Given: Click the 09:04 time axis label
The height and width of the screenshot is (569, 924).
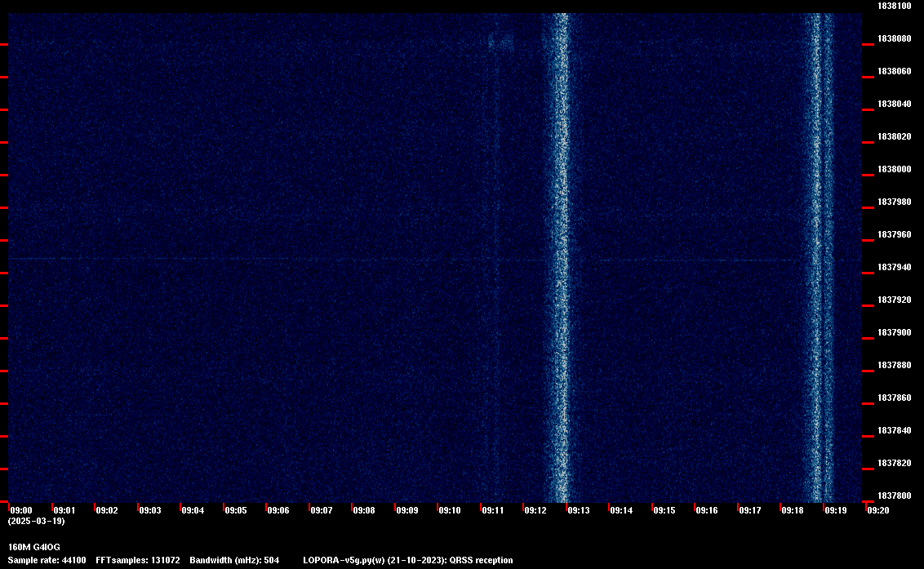Looking at the screenshot, I should tap(193, 510).
